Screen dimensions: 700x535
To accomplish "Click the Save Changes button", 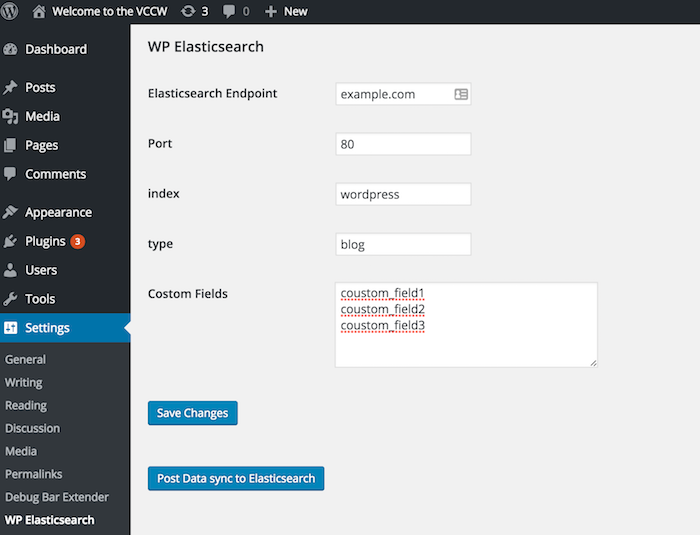I will [x=192, y=413].
